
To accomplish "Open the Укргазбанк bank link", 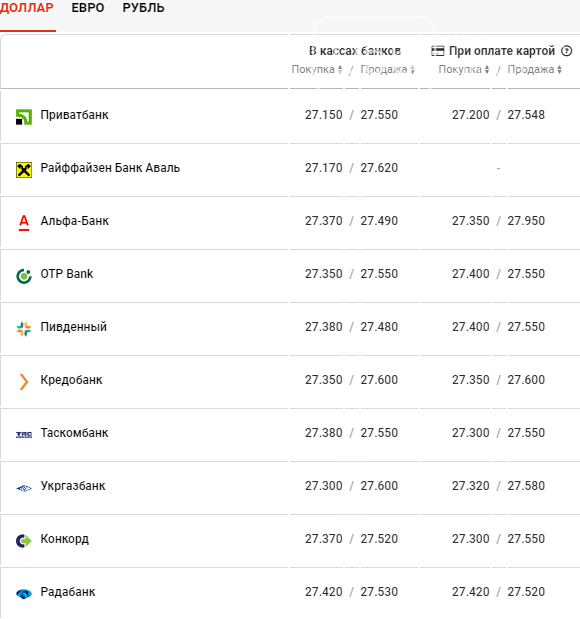I will (73, 486).
